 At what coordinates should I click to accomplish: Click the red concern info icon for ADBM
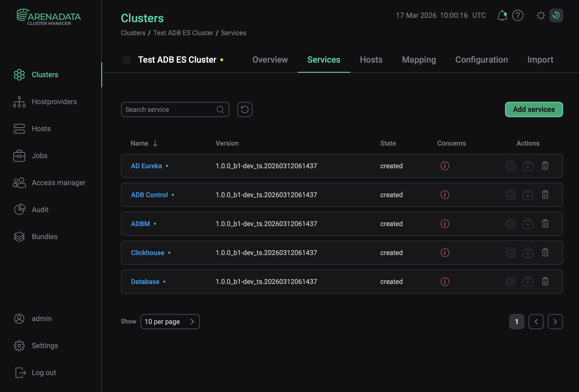(445, 223)
